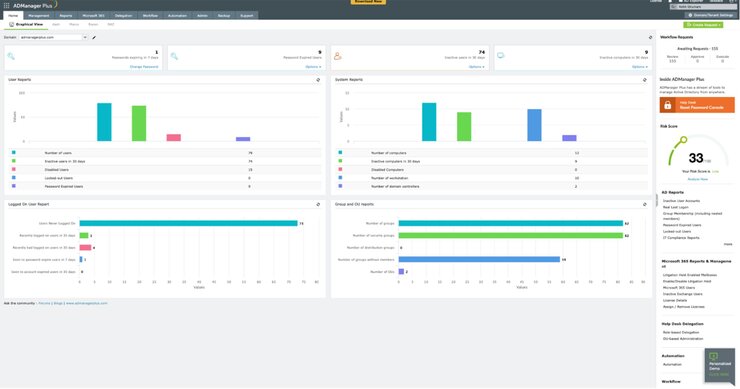Click the Automation link in sidebar
740x389 pixels.
point(672,364)
